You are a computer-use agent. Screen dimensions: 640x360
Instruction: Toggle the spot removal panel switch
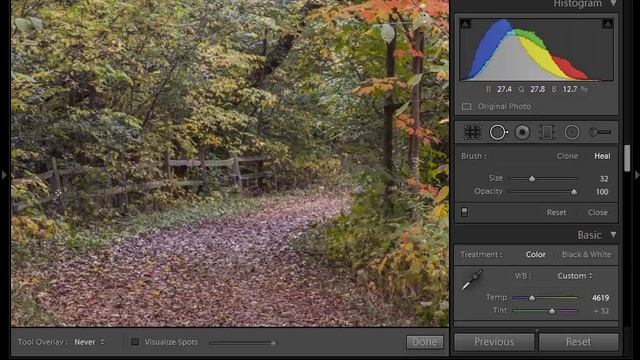point(464,212)
